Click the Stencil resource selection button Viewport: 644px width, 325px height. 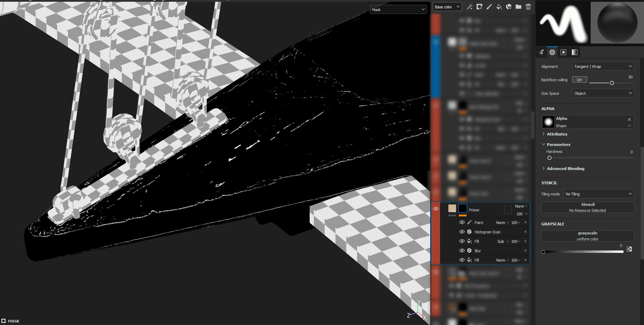click(588, 207)
